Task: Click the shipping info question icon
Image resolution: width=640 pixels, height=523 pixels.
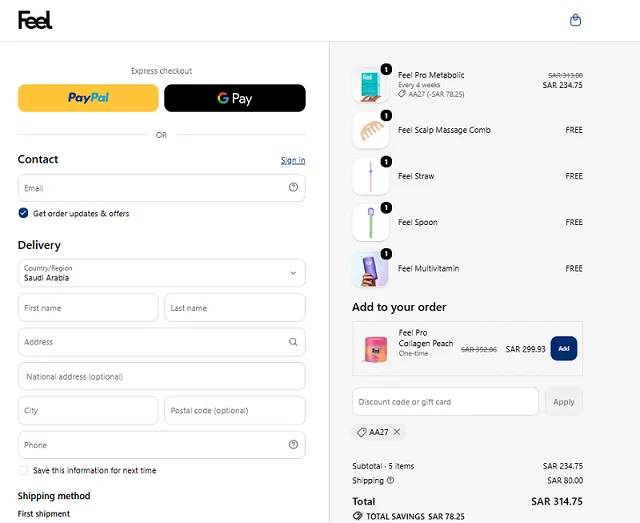Action: (x=390, y=480)
